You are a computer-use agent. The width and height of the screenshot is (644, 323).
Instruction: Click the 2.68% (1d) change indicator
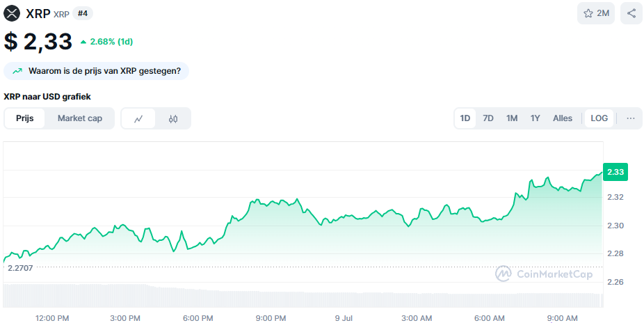(x=107, y=42)
